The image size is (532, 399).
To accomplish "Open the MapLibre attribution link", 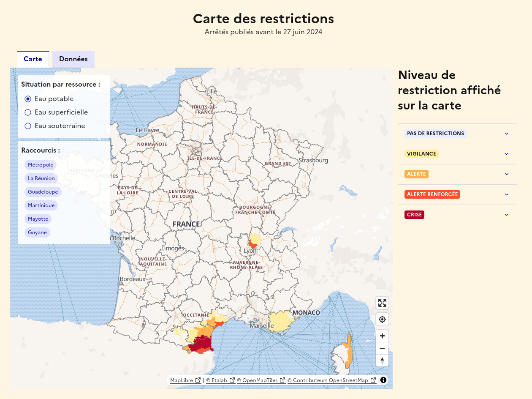I will coord(182,380).
